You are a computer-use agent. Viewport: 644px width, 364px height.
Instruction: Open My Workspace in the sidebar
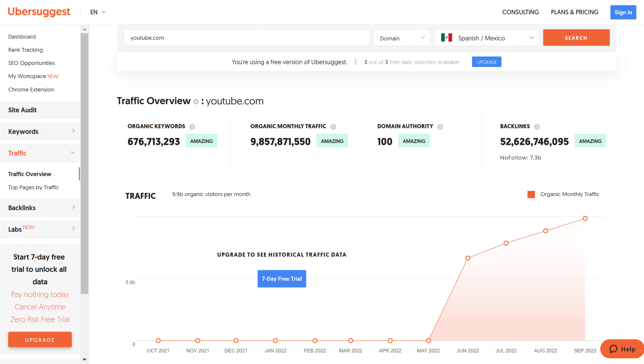[34, 76]
